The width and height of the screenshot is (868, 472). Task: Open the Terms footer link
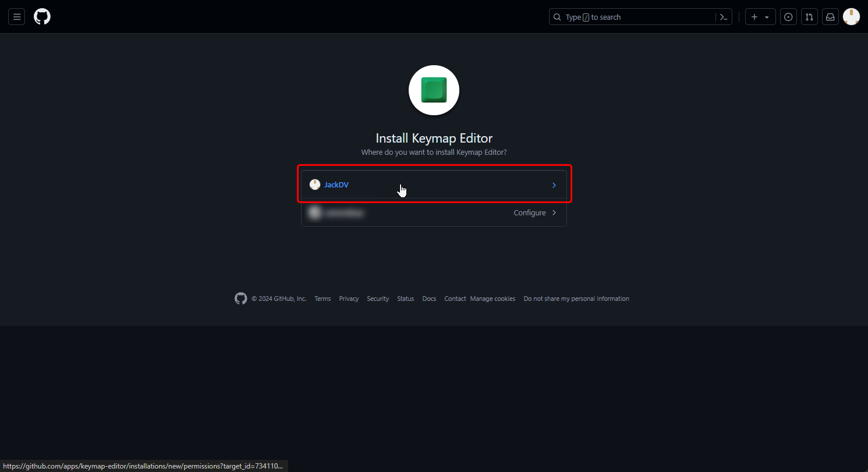coord(323,299)
